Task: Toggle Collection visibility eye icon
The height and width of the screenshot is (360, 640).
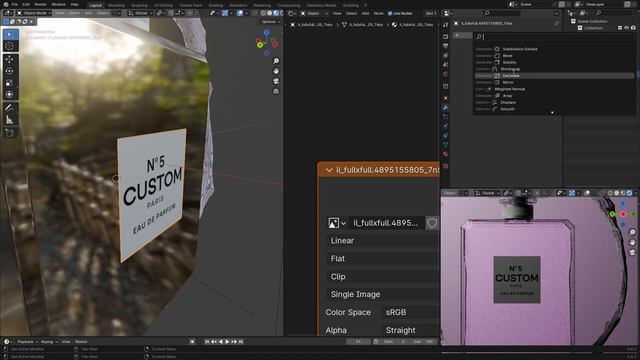Action: click(627, 28)
